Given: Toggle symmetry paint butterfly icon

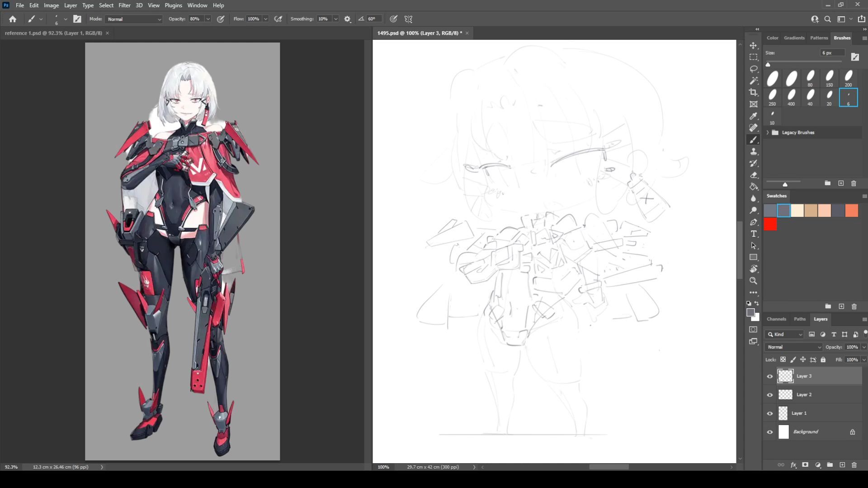Looking at the screenshot, I should click(409, 19).
